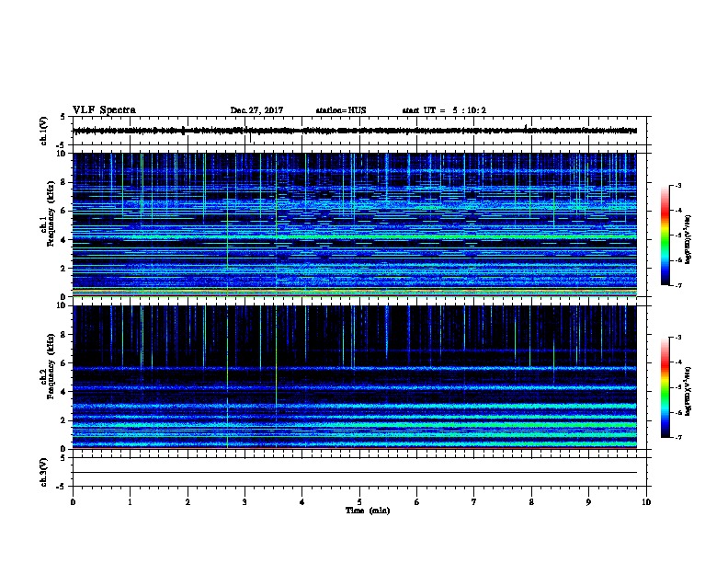Click time axis tick label "2"
Viewport: 728px width, 563px height.
(188, 502)
